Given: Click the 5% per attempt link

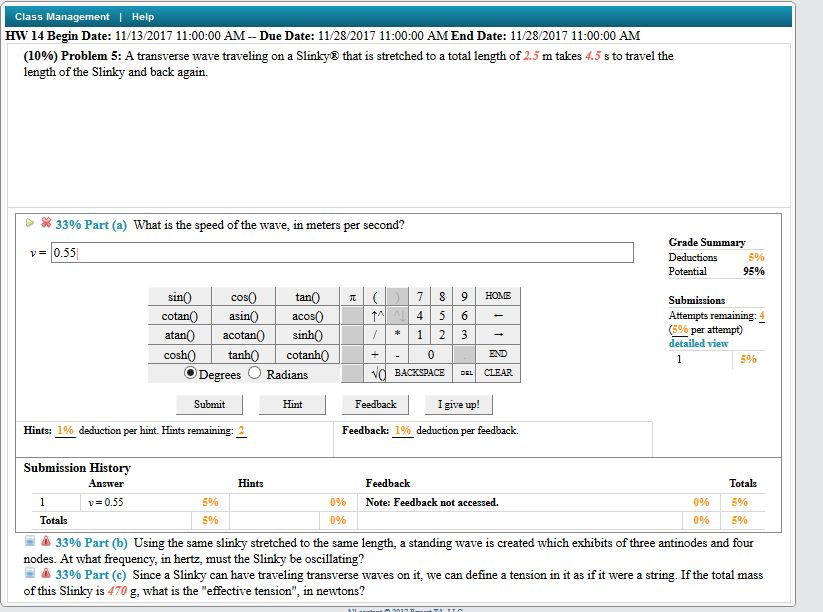Looking at the screenshot, I should (680, 330).
